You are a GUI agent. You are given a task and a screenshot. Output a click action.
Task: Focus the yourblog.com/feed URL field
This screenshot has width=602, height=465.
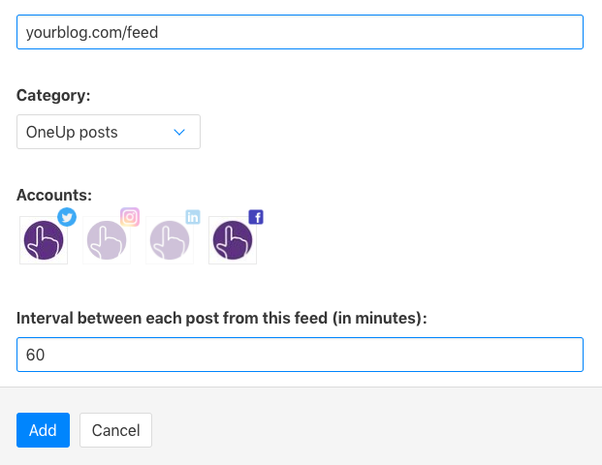click(299, 32)
